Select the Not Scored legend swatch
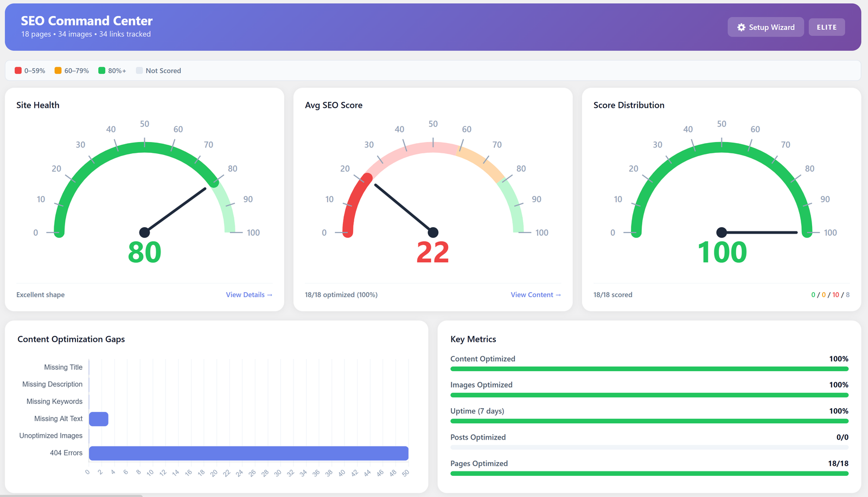Viewport: 868px width, 497px height. click(139, 70)
